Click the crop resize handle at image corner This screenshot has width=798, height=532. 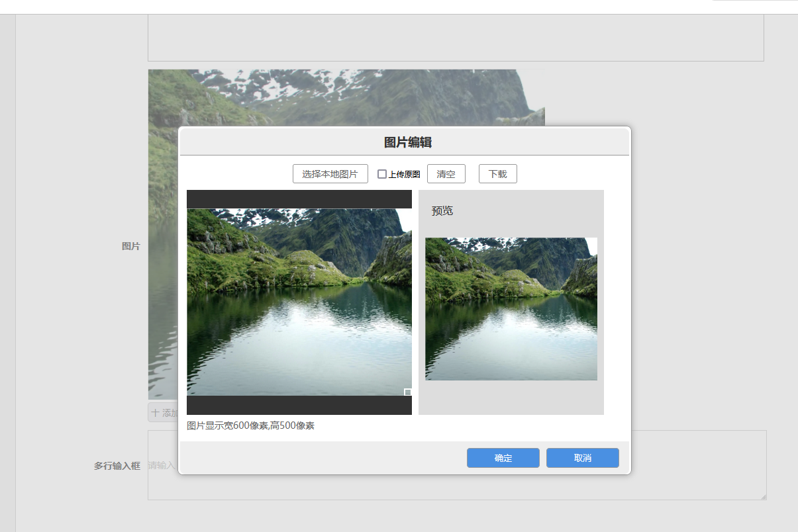[x=408, y=392]
